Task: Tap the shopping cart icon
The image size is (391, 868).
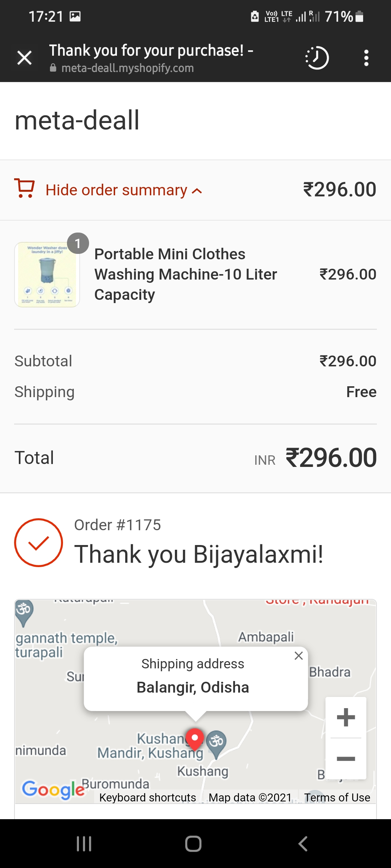Action: [x=24, y=188]
